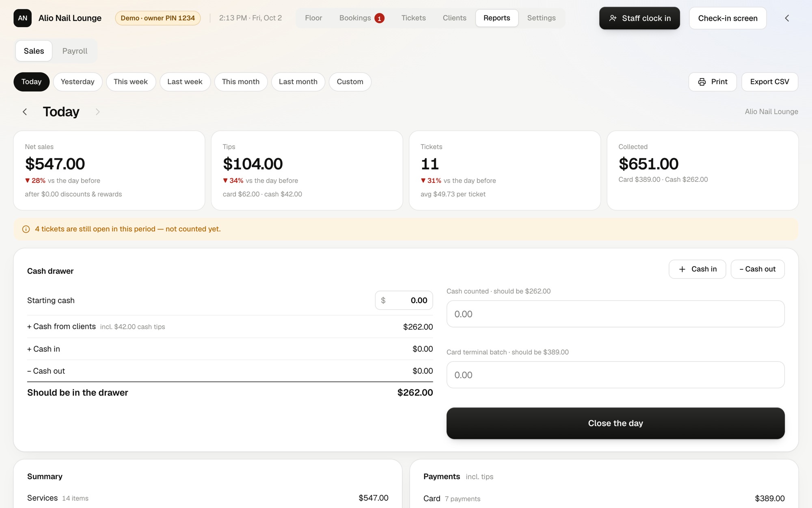812x508 pixels.
Task: Select Last month range filter
Action: pos(298,82)
